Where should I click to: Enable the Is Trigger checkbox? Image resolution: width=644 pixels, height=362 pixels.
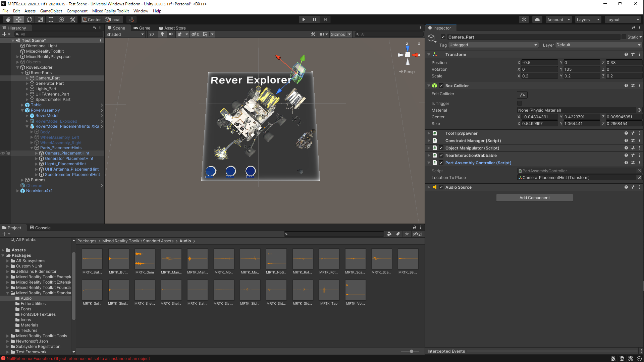520,104
